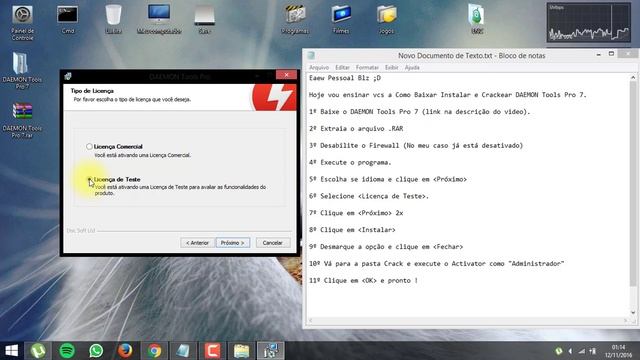Click the < Anterior button
The height and width of the screenshot is (360, 640).
click(x=198, y=243)
